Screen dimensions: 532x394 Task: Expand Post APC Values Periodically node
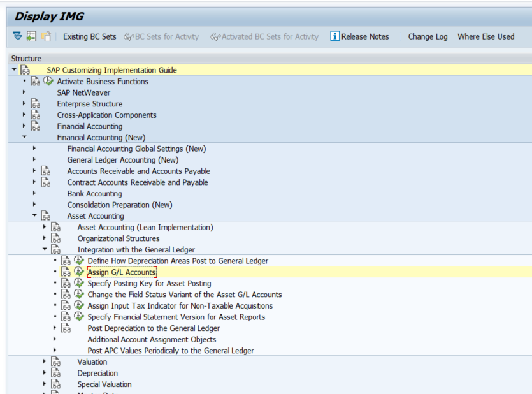click(54, 350)
